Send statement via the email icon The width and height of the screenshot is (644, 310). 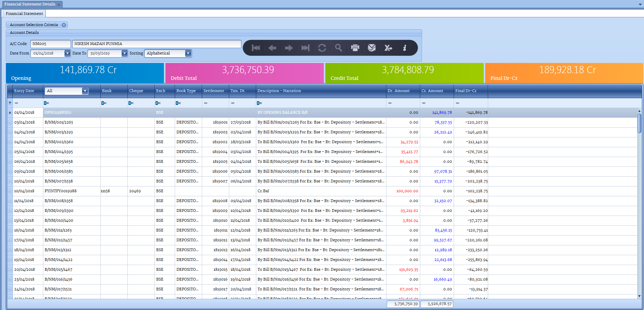(372, 48)
